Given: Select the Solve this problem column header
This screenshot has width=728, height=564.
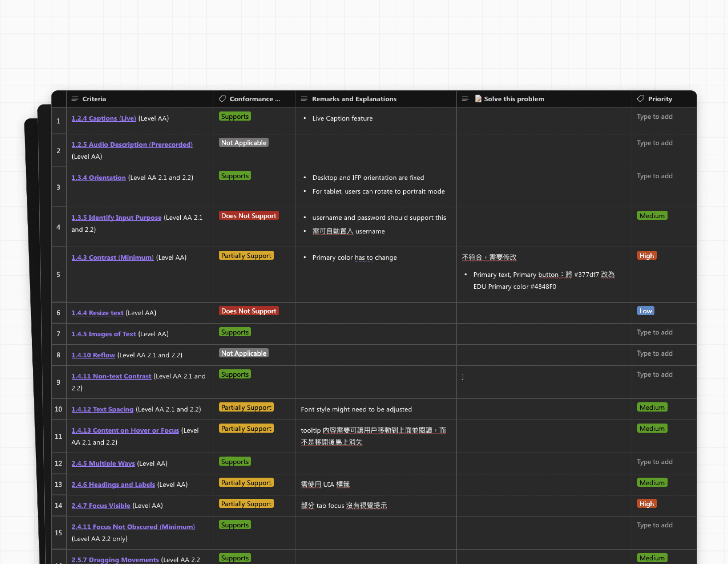Looking at the screenshot, I should (x=544, y=99).
